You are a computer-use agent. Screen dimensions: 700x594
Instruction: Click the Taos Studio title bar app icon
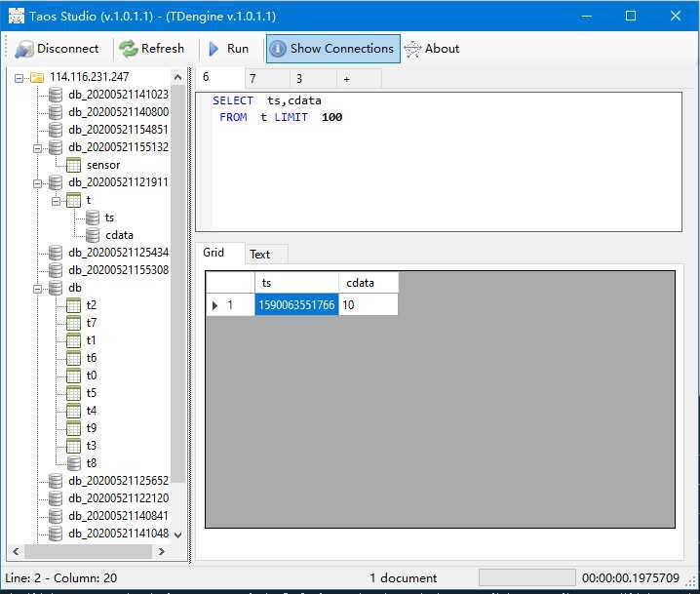click(x=16, y=16)
